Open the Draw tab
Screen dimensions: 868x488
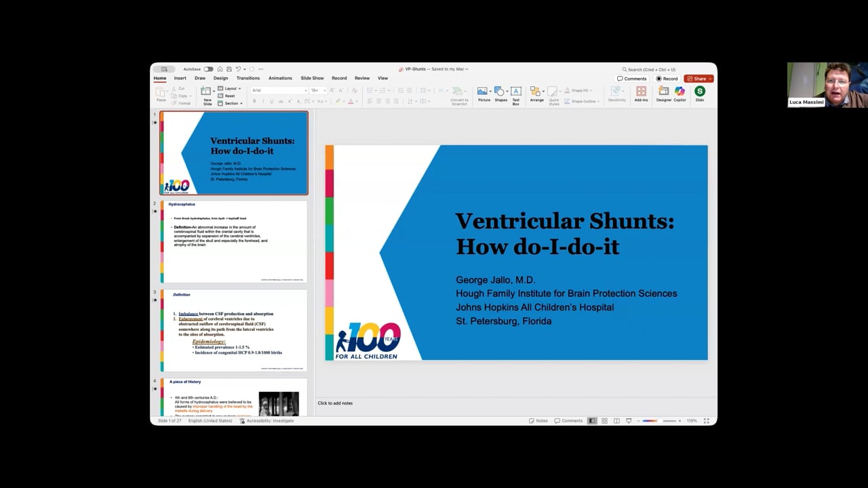[x=200, y=78]
